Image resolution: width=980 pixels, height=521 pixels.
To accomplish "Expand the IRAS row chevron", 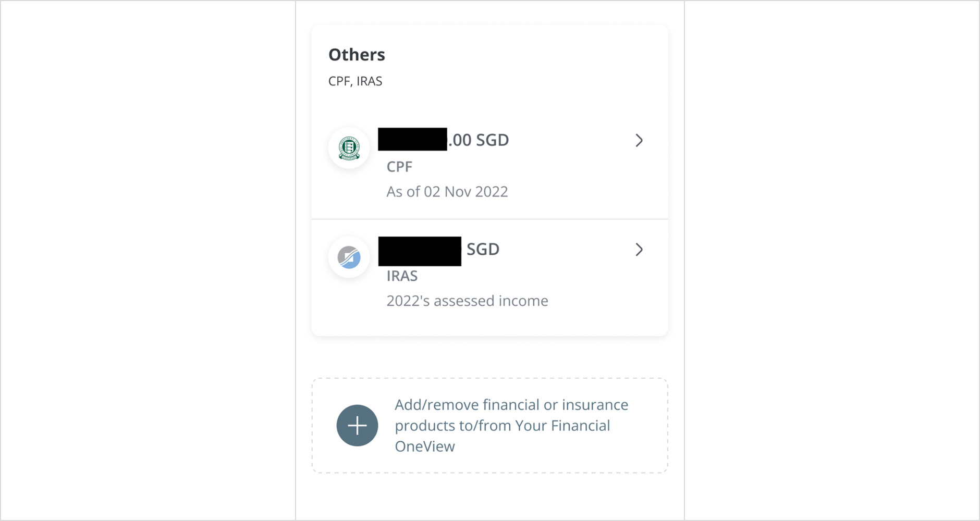I will (x=639, y=250).
